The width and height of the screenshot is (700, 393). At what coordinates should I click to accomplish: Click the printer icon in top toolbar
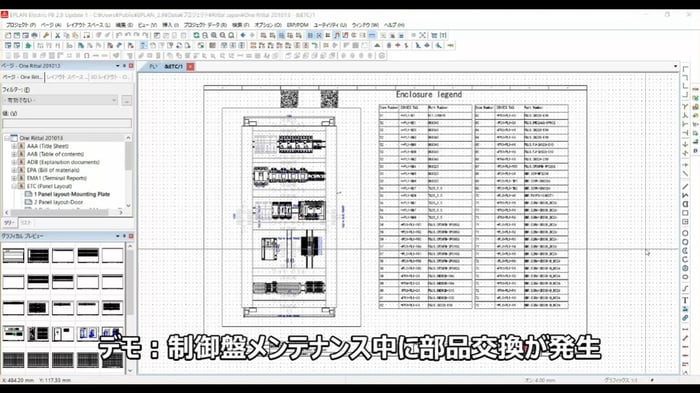click(34, 35)
